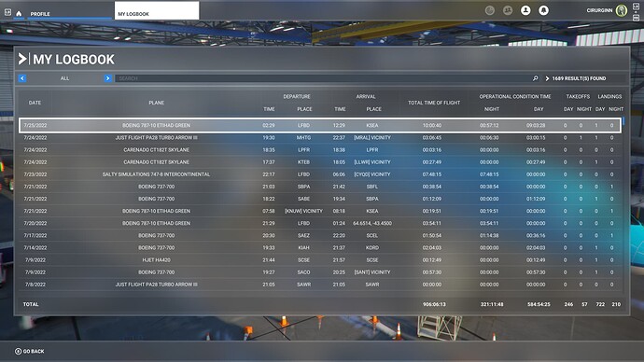Switch filter with the left blue arrow
This screenshot has width=644, height=362.
click(22, 78)
